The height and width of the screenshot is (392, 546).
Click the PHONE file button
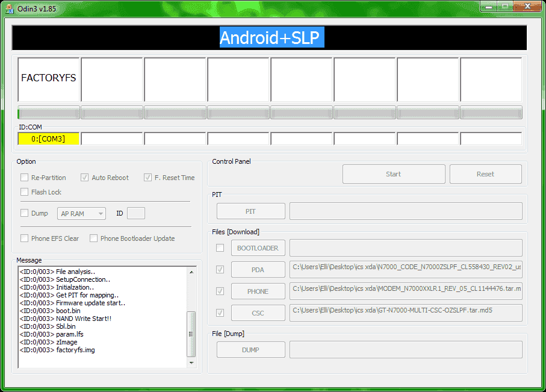[x=258, y=291]
